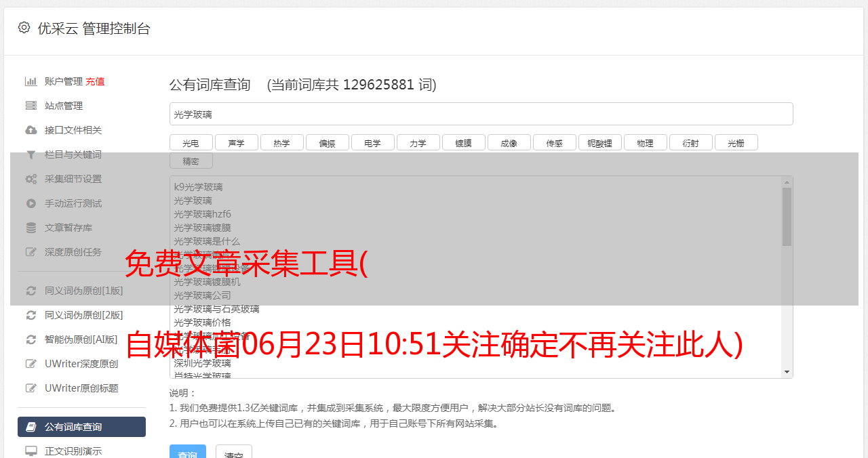Click the gear icon beside 优采云 管理控制台
The height and width of the screenshot is (458, 868).
tap(24, 28)
